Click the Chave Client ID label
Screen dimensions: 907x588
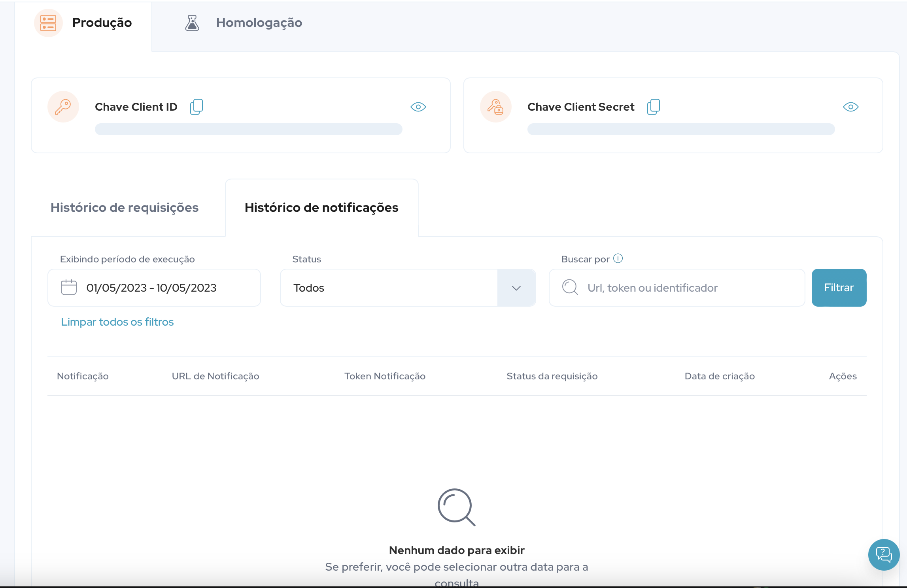coord(136,107)
